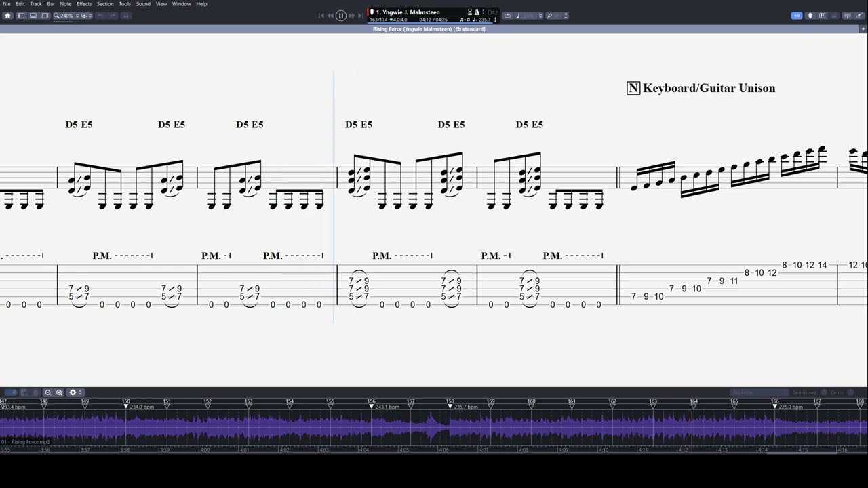Screen dimensions: 868x488
Task: Toggle the metronome icon
Action: 477,12
